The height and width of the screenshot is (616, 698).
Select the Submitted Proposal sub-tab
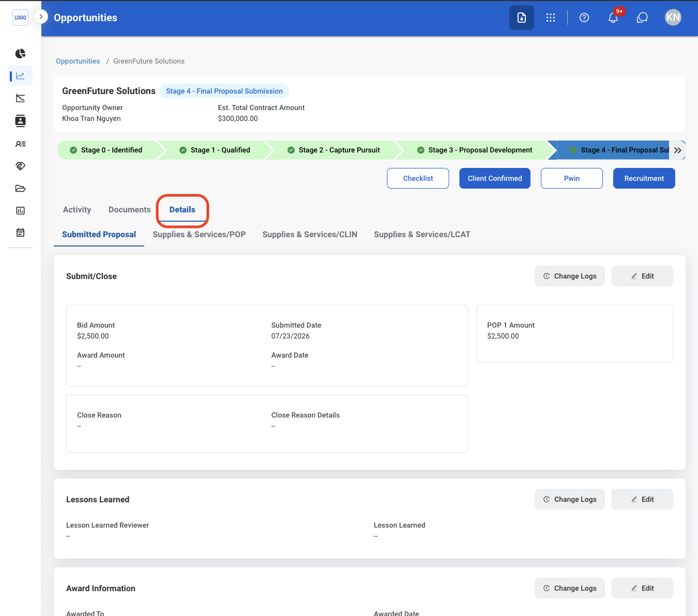tap(99, 235)
